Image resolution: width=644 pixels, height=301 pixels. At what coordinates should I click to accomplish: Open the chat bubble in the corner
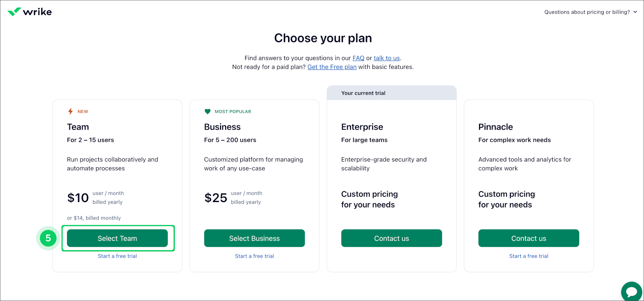(631, 291)
